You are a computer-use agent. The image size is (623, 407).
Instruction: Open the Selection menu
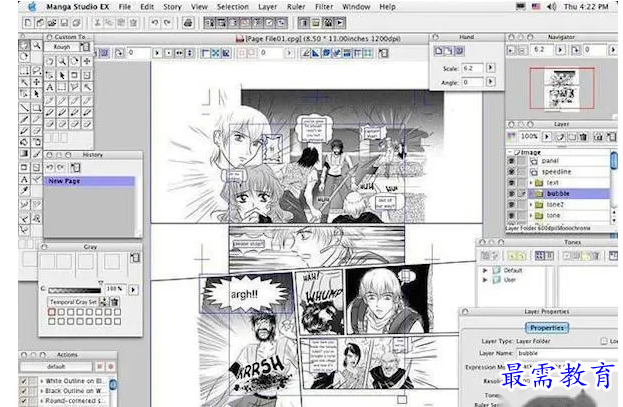click(x=232, y=7)
